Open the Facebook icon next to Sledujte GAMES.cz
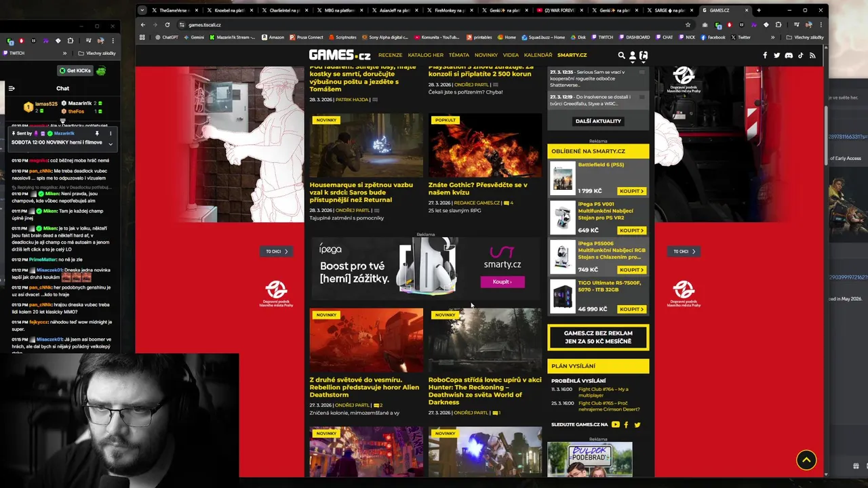This screenshot has width=868, height=488. point(626,424)
